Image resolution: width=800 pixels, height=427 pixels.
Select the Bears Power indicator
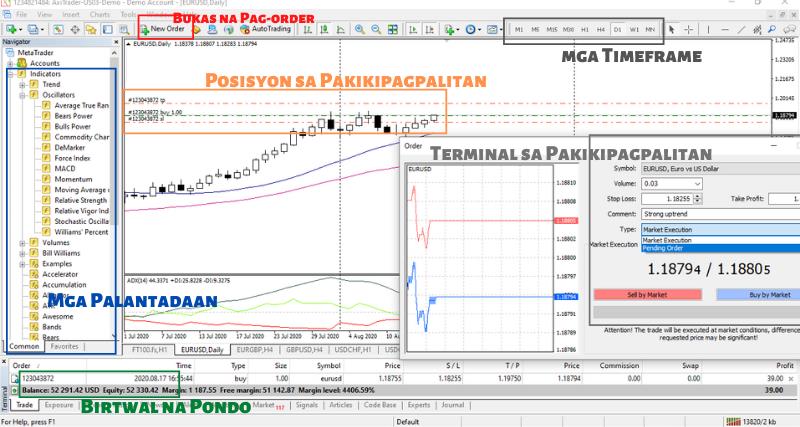(x=73, y=116)
